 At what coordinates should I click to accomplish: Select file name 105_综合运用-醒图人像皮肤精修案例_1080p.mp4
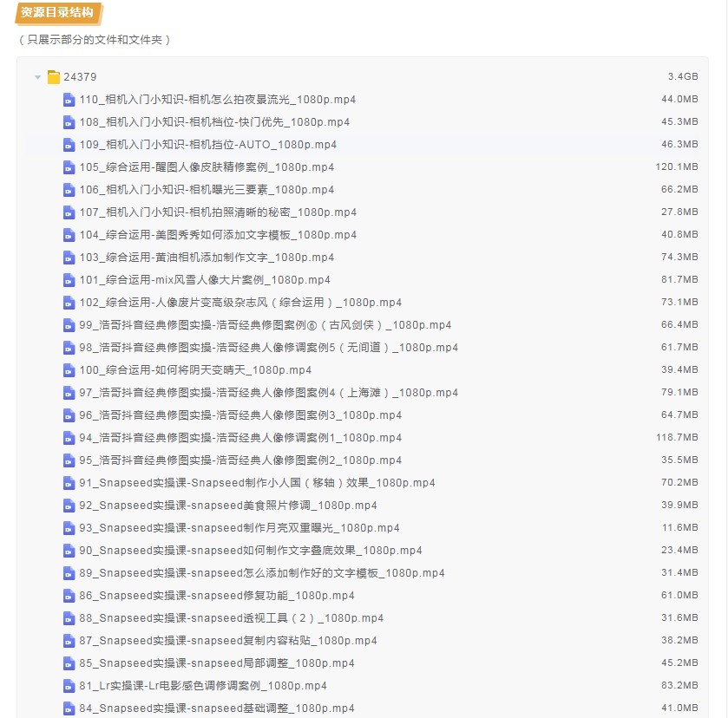pos(207,167)
